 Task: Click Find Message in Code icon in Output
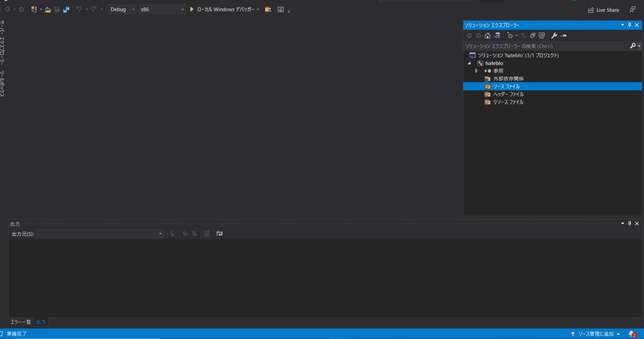pos(173,233)
